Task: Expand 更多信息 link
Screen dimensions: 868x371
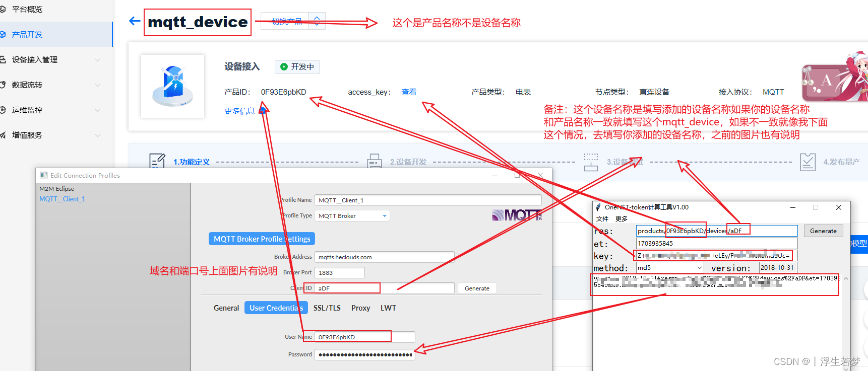Action: pyautogui.click(x=245, y=111)
